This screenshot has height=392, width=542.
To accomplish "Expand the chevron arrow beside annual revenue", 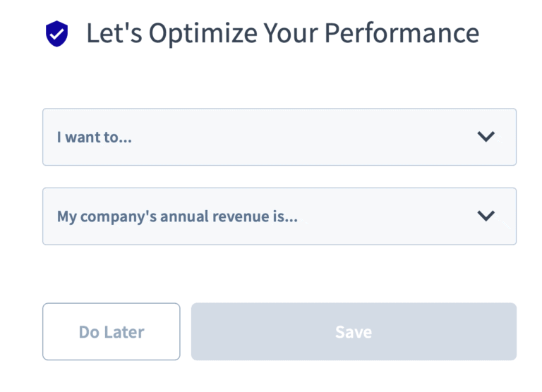I will [x=486, y=216].
